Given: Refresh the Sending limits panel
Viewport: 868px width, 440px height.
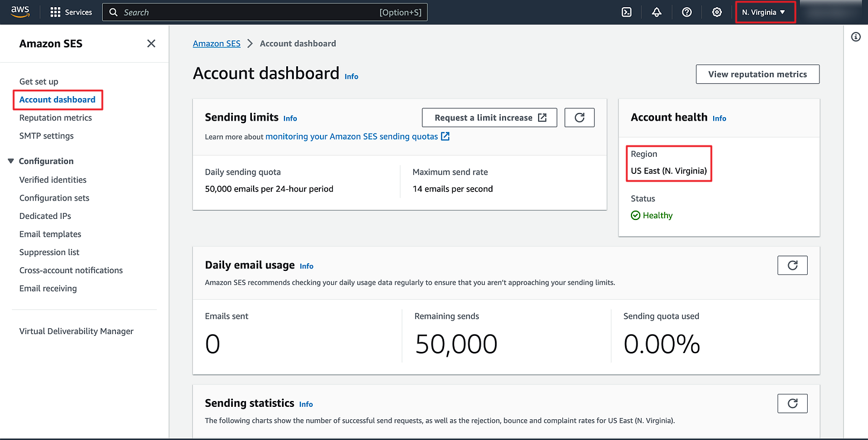Looking at the screenshot, I should pos(579,118).
